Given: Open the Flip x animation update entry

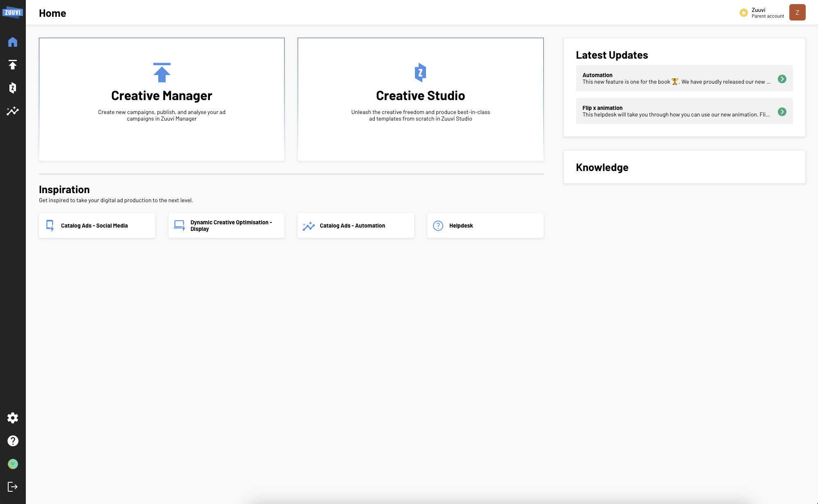Looking at the screenshot, I should (x=684, y=111).
